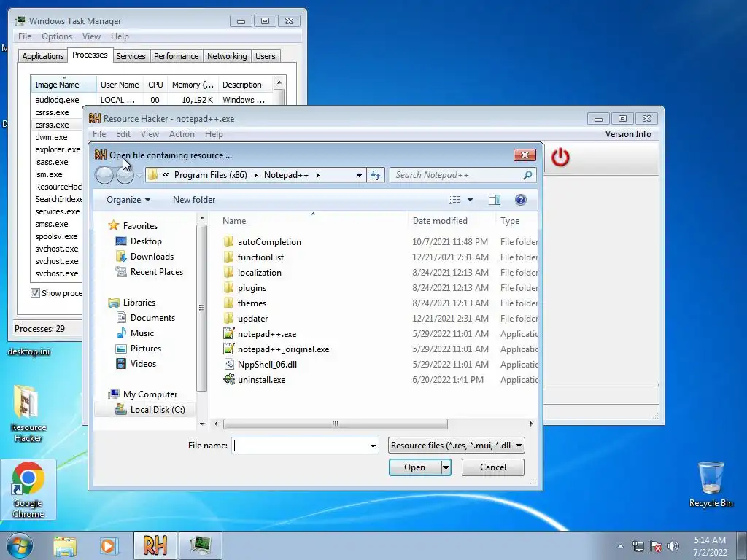The height and width of the screenshot is (560, 747).
Task: Select notepad++_original.exe file
Action: [x=283, y=349]
